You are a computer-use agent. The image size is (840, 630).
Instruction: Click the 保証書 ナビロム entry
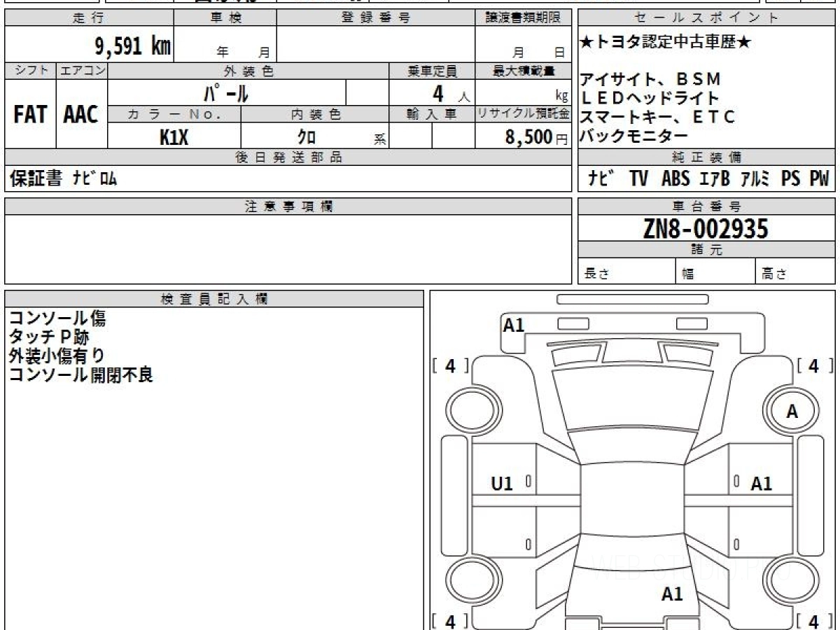[64, 179]
